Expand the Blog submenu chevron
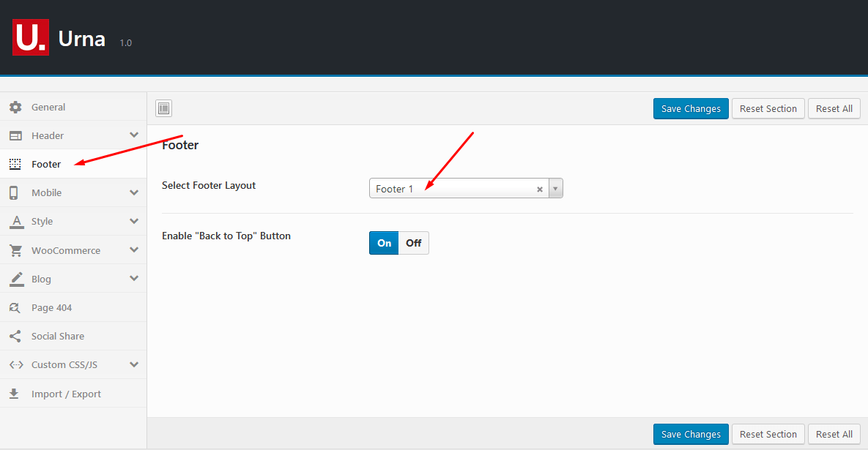This screenshot has height=450, width=868. pyautogui.click(x=134, y=278)
